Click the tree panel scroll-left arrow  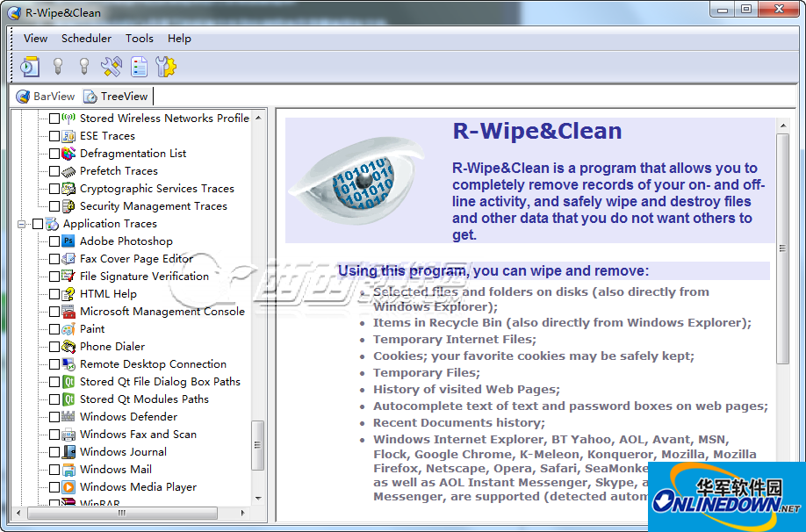point(18,513)
